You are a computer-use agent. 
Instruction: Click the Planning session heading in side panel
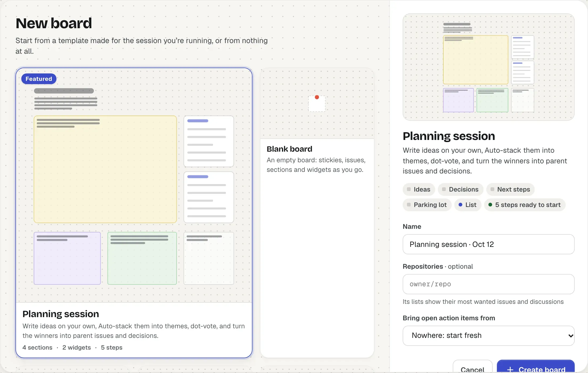point(449,136)
